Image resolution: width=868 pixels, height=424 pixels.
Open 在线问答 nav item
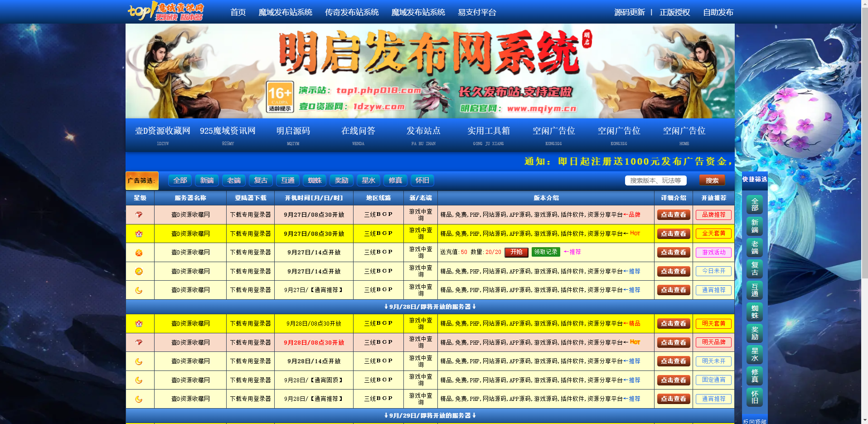358,135
